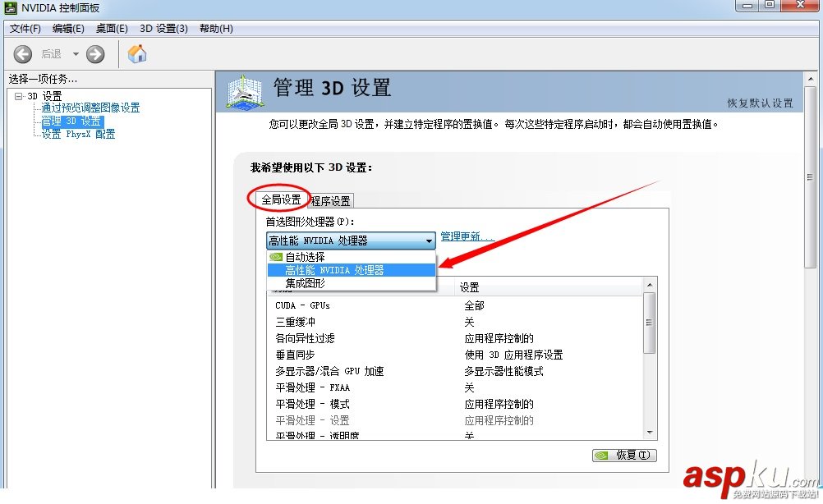Viewport: 823px width, 504px height.
Task: Click the Forward arrow button
Action: point(95,54)
